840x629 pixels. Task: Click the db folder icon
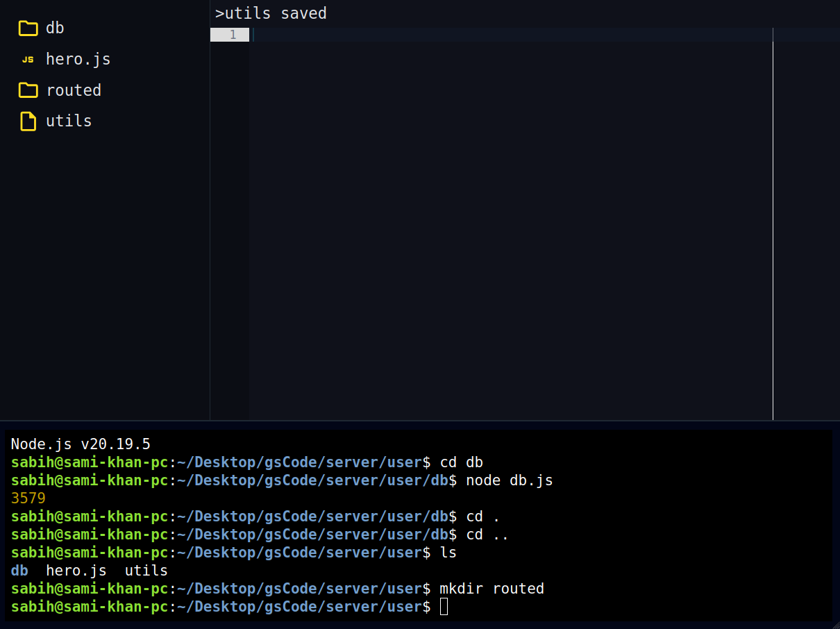coord(28,28)
